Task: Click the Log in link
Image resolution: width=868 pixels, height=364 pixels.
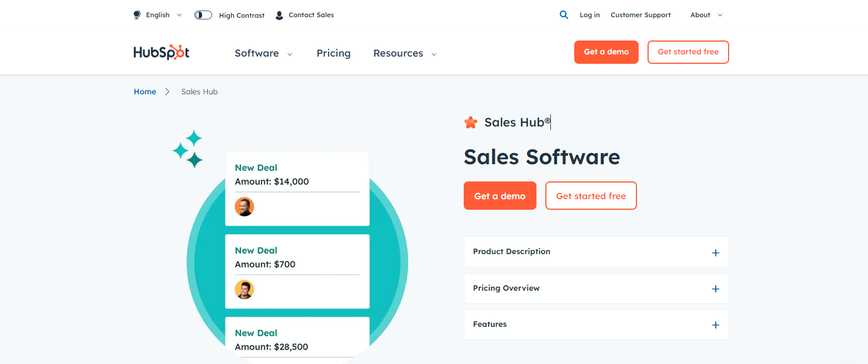Action: [x=590, y=15]
